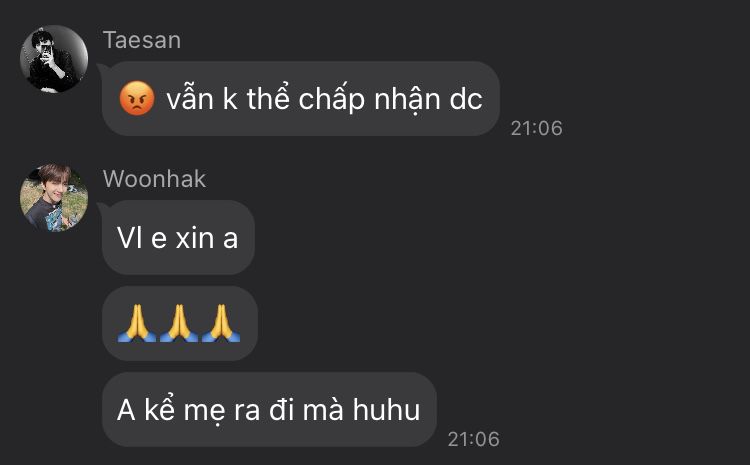Click the 21:06 timestamp under Woonhak's messages
This screenshot has height=465, width=750.
pyautogui.click(x=474, y=439)
